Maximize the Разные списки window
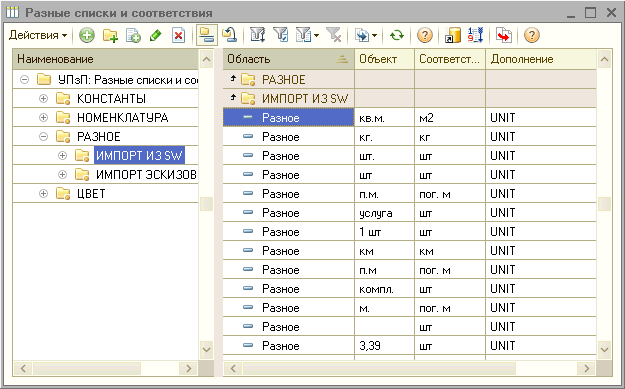The image size is (625, 389). click(591, 13)
